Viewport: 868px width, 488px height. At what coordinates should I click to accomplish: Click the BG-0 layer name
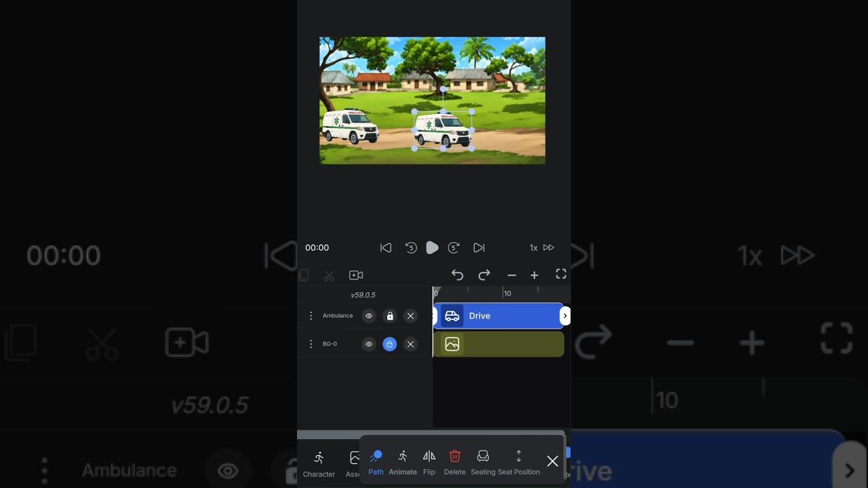pyautogui.click(x=330, y=344)
